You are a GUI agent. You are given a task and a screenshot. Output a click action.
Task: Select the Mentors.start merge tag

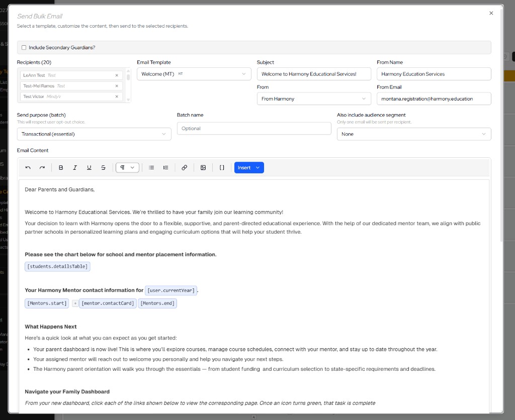click(x=47, y=303)
